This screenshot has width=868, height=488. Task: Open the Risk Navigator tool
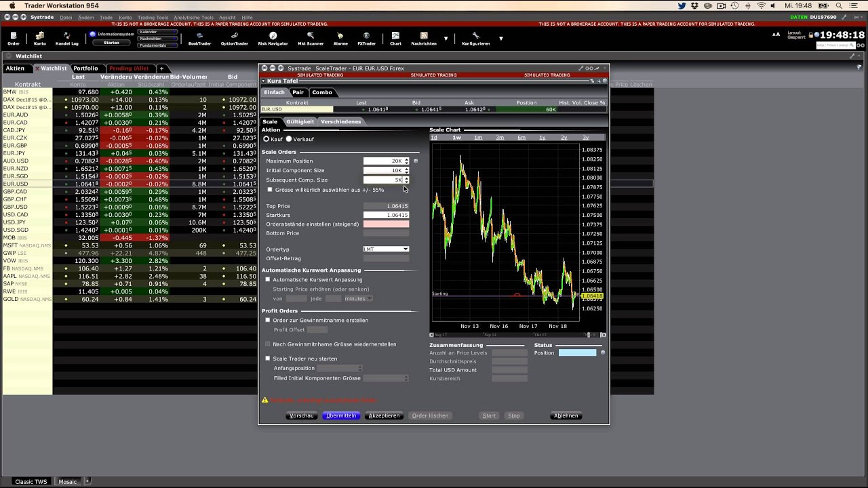click(x=273, y=38)
